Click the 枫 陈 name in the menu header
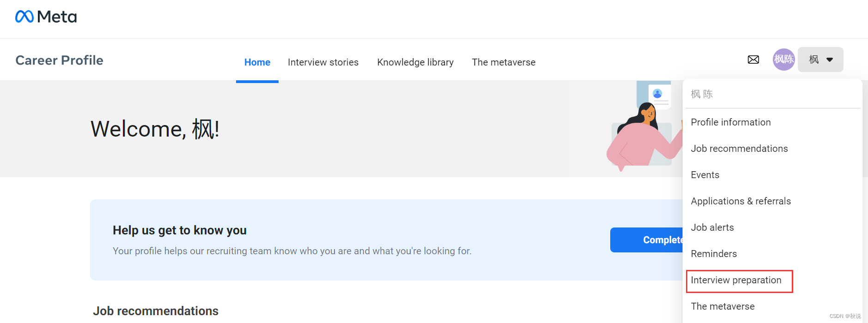This screenshot has width=868, height=323. (x=702, y=94)
